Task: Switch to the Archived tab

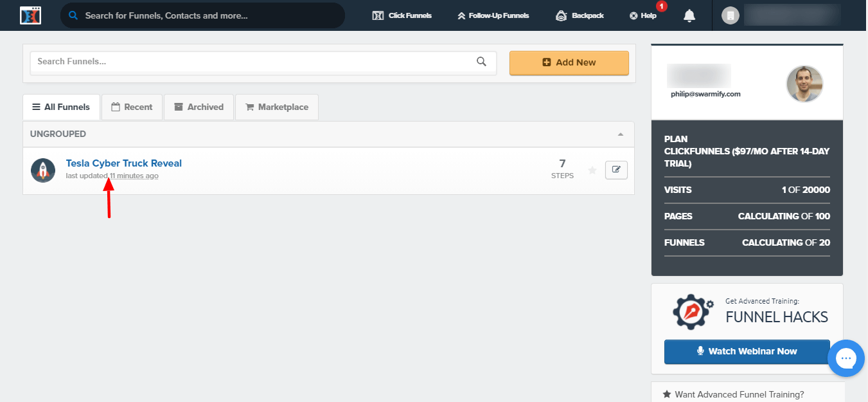Action: [199, 107]
